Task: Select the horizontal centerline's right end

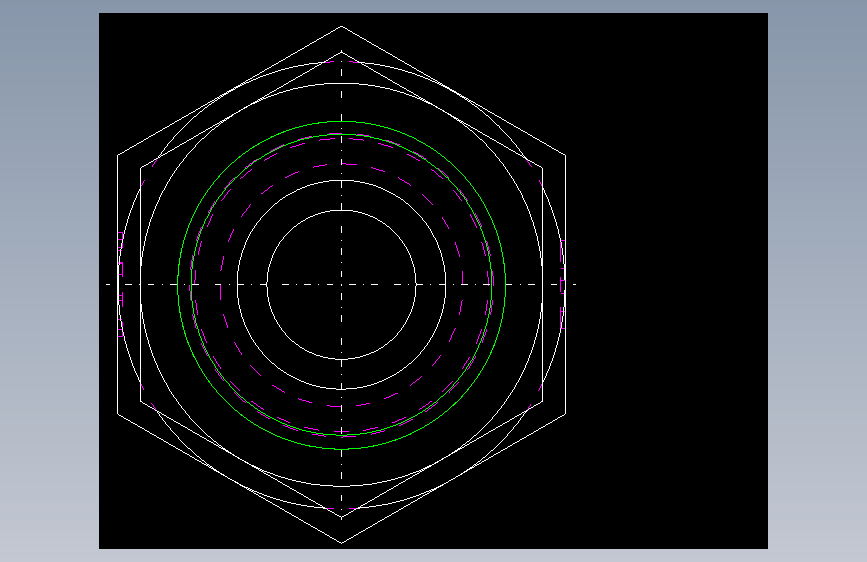Action: click(576, 284)
